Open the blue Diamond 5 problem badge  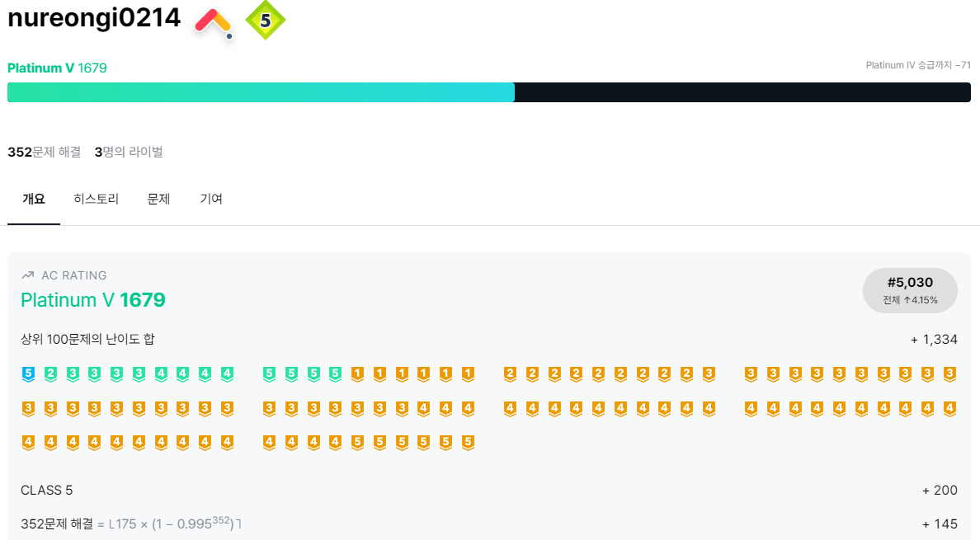tap(28, 374)
